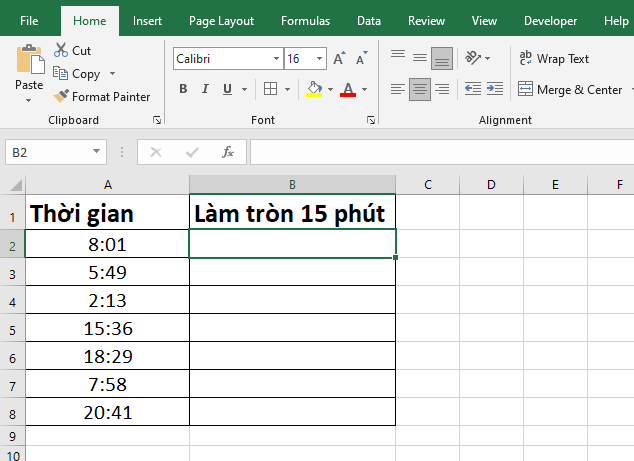Decrease font size with small A icon
This screenshot has width=634, height=461.
point(362,59)
